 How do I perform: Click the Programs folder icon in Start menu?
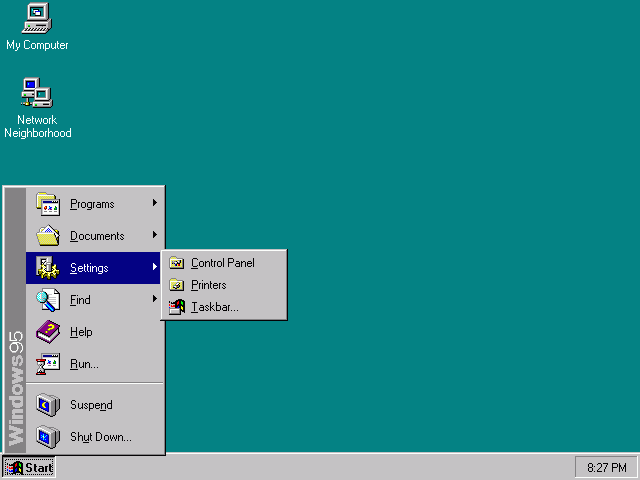(x=48, y=204)
